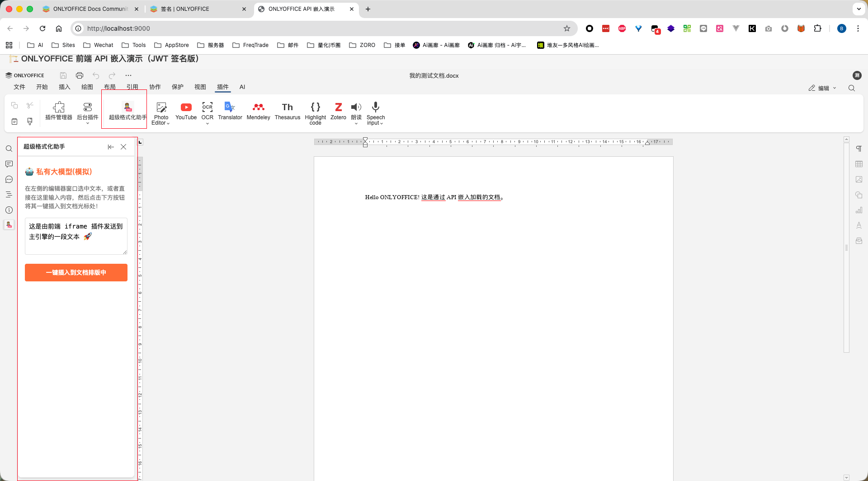Open the left sidebar Search icon
The height and width of the screenshot is (481, 868).
[x=9, y=149]
